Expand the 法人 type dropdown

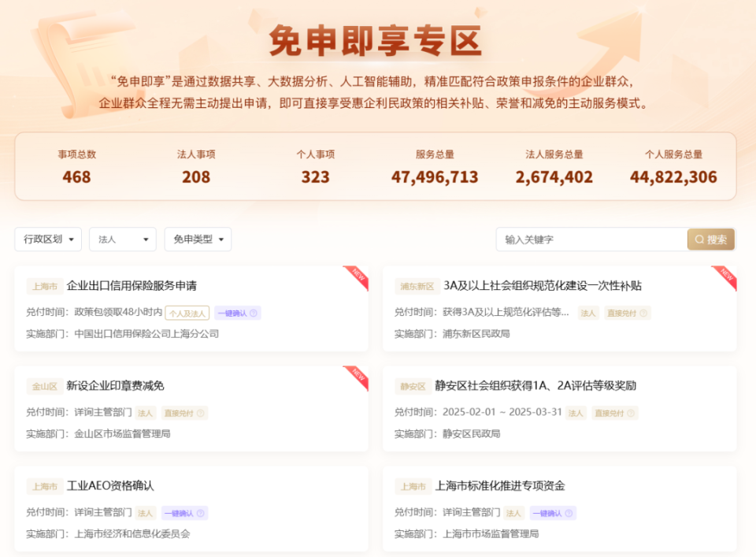pos(122,240)
